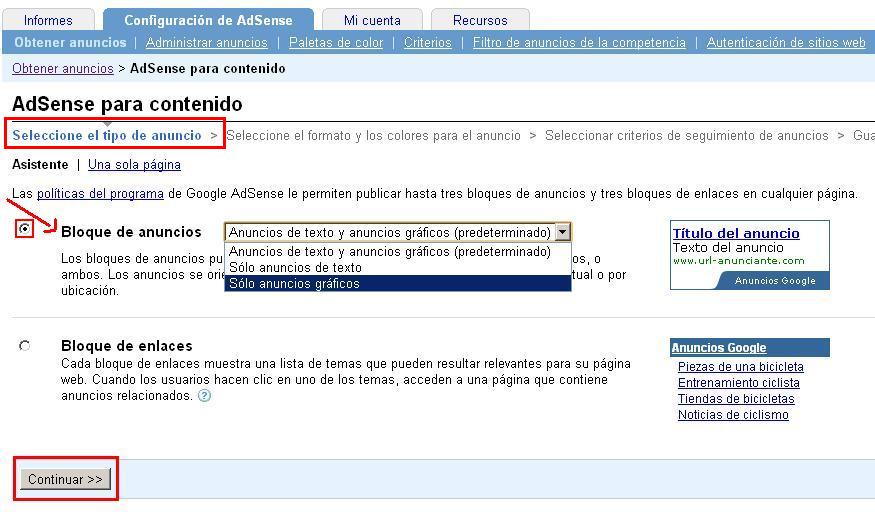Click the Título del anuncio sample link

pos(735,233)
